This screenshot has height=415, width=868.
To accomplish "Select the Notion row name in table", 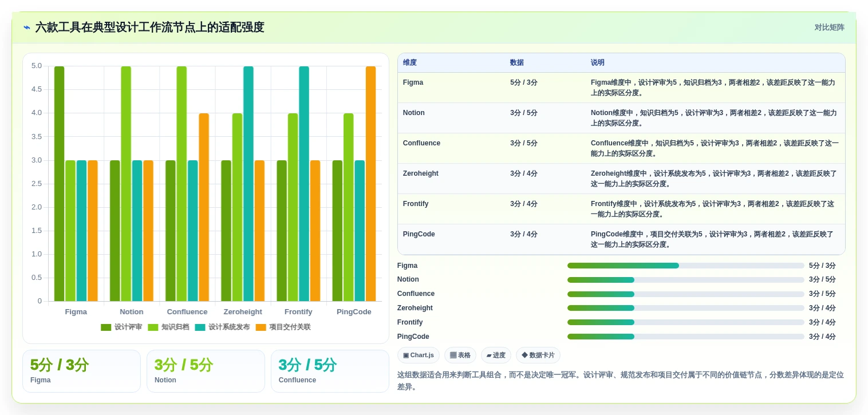I will coord(414,113).
